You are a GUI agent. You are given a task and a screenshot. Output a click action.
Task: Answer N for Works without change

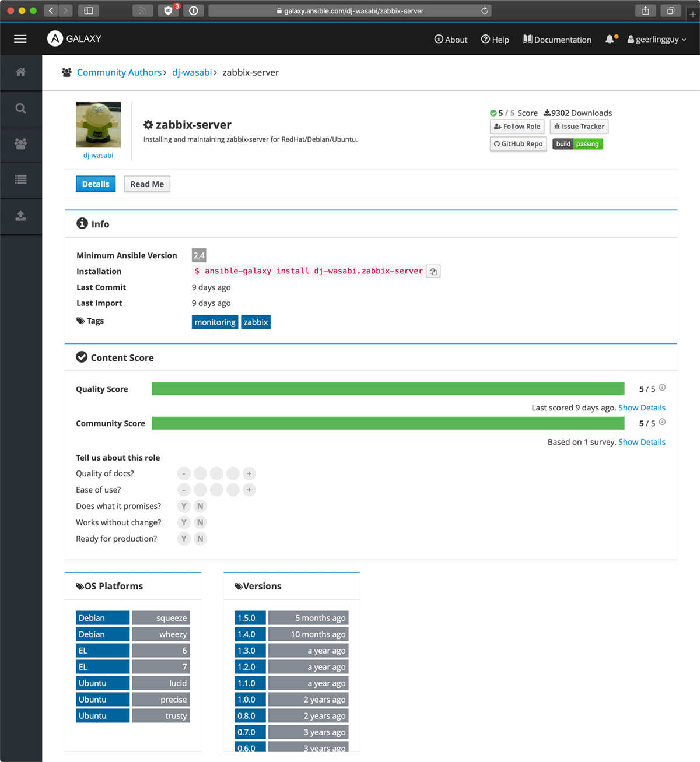point(200,522)
